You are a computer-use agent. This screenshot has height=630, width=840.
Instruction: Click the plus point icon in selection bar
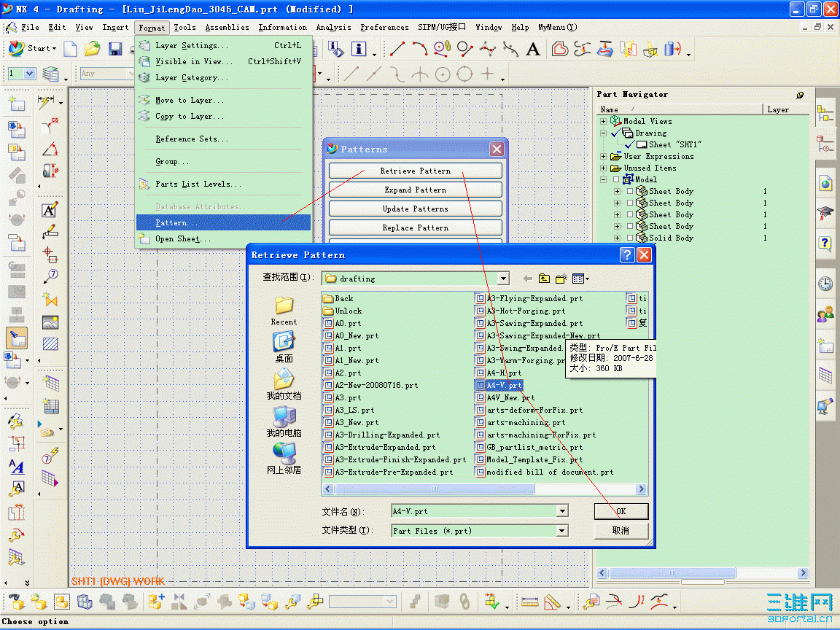click(487, 74)
